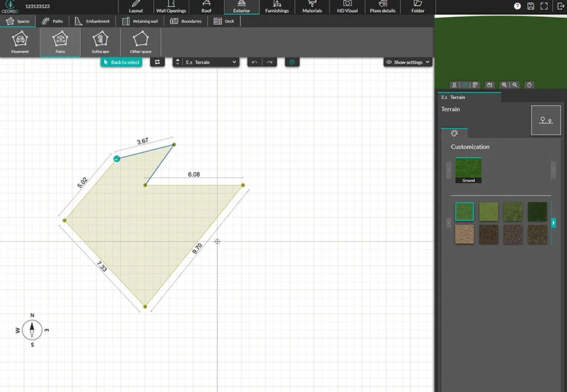Pick the sandy beige ground texture swatch
Viewport: 567px width, 392px height.
(x=464, y=233)
